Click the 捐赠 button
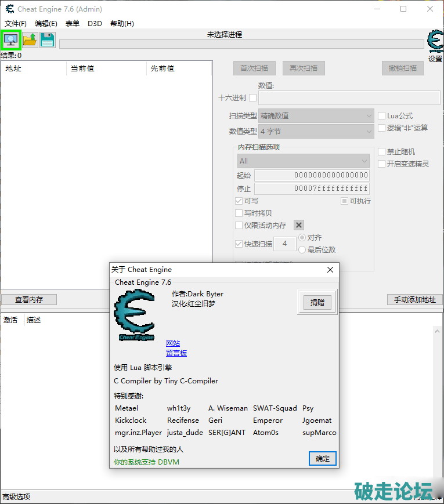 (317, 302)
